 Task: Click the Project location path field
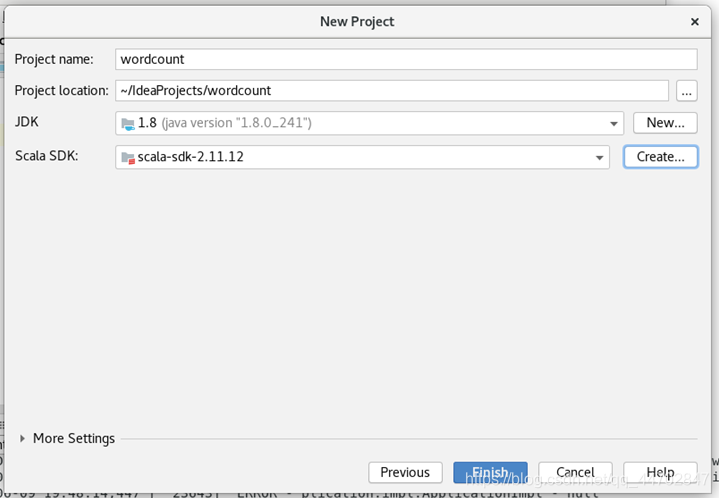click(x=392, y=90)
